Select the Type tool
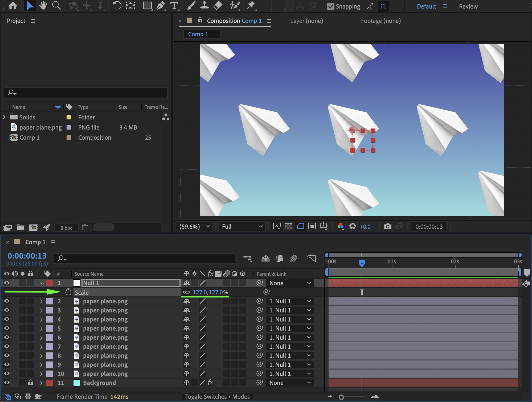The height and width of the screenshot is (402, 532). [x=174, y=6]
